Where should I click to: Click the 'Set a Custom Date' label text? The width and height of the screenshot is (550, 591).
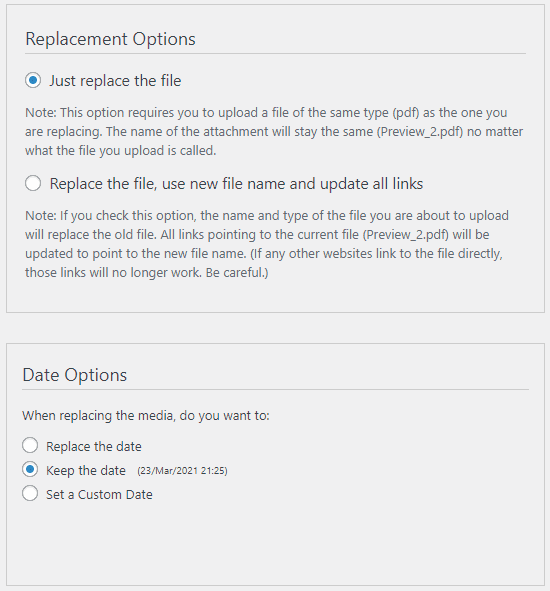(x=99, y=495)
